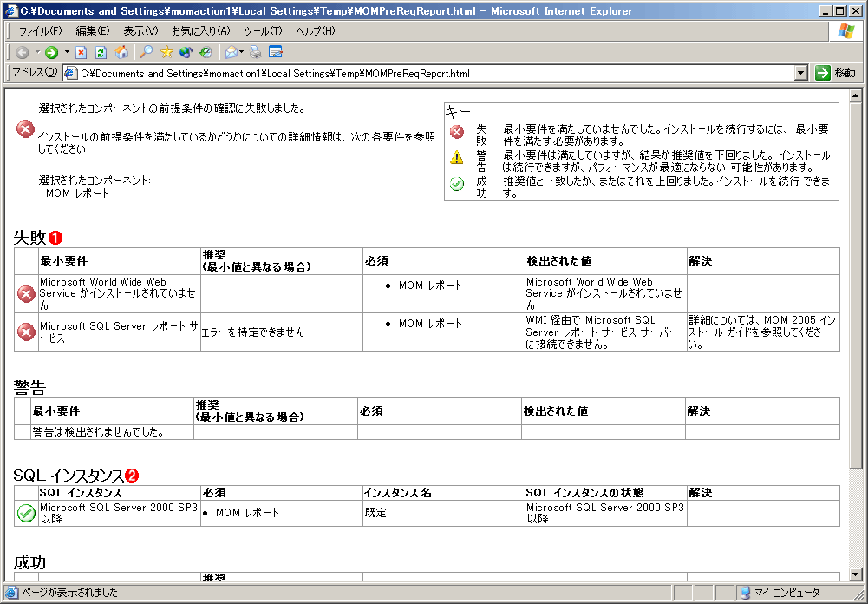This screenshot has height=604, width=868.
Task: Click the 警告 yellow warning icon in legend
Action: 457,158
